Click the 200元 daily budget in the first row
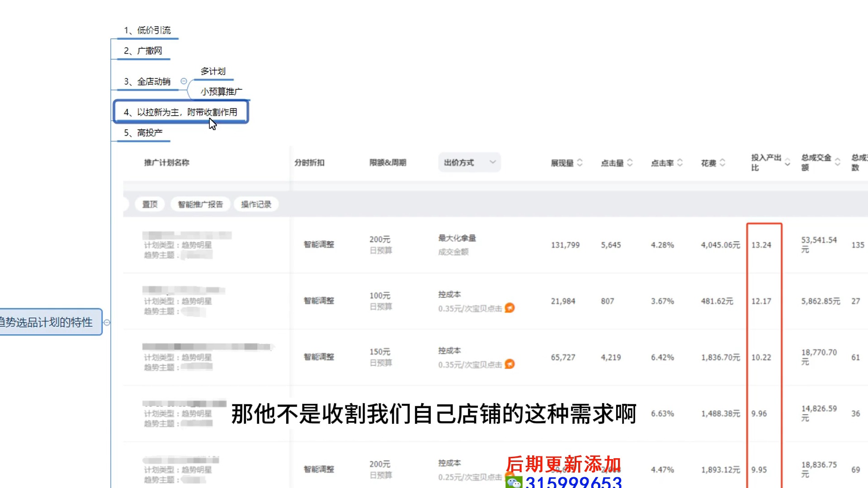The image size is (868, 488). click(x=380, y=239)
